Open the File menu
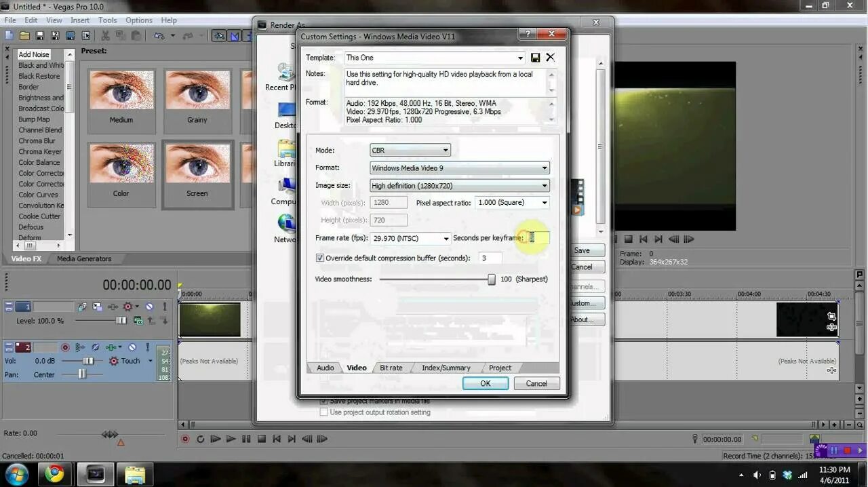The height and width of the screenshot is (487, 868). click(10, 20)
